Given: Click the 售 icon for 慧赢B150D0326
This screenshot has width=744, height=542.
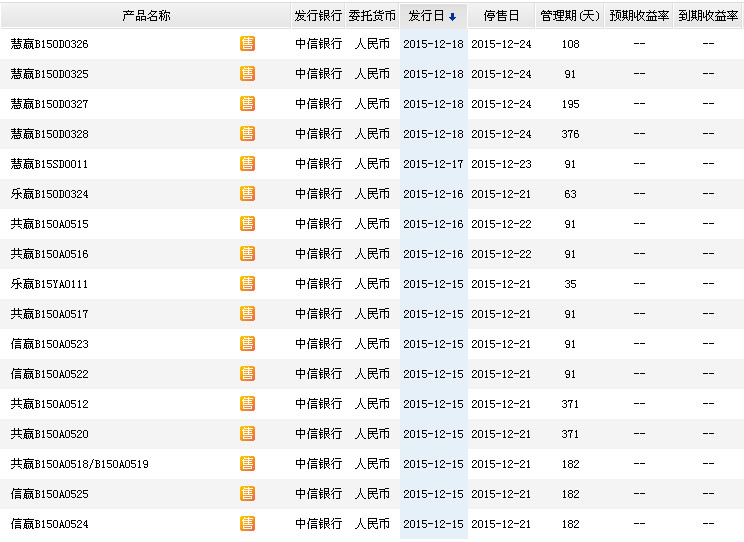Looking at the screenshot, I should point(247,44).
